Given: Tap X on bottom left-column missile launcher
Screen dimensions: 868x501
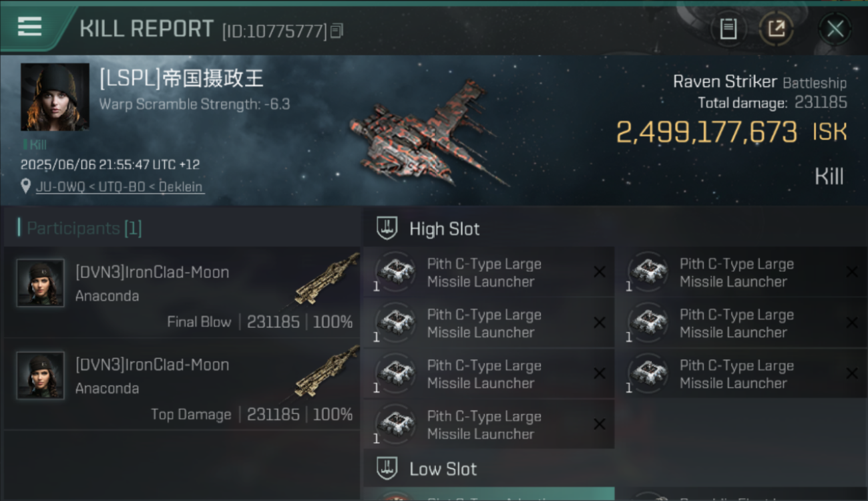Looking at the screenshot, I should pos(599,424).
